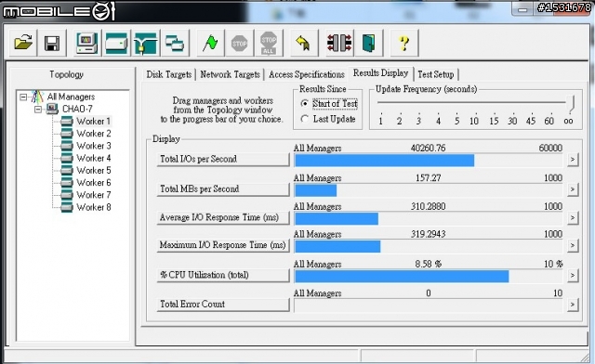Click the Total Error Count empty bar
The image size is (595, 364).
(x=429, y=305)
